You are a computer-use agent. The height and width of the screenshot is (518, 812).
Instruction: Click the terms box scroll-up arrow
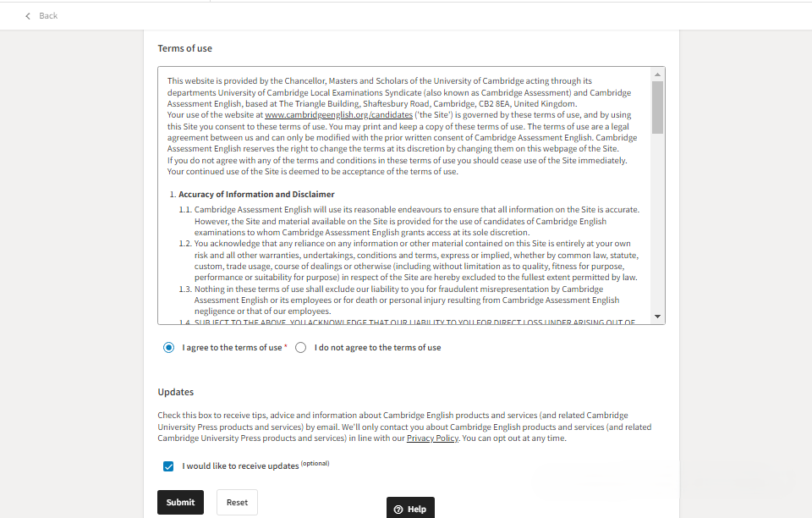pyautogui.click(x=658, y=75)
